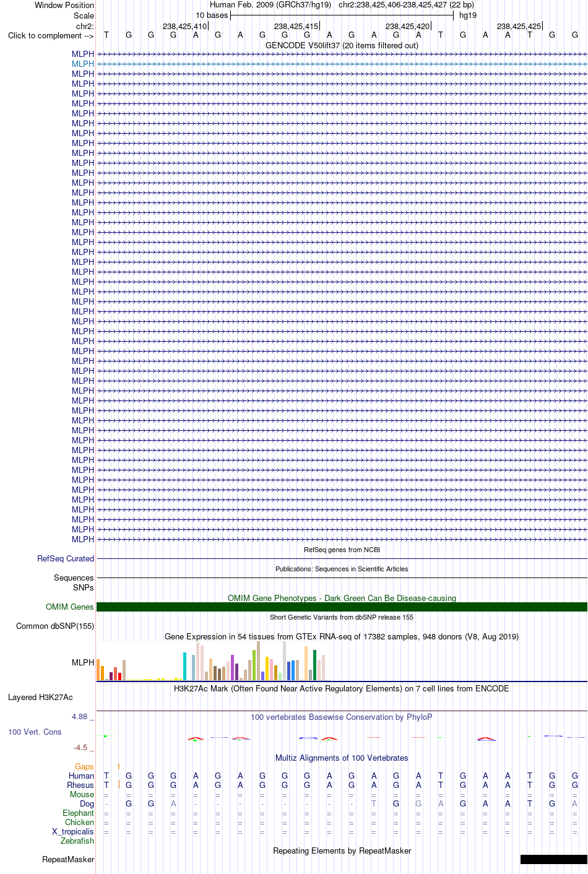The width and height of the screenshot is (588, 874).
Task: Open '100 vertebrates Basewise Conservation by PhyloP' title
Action: [x=342, y=717]
